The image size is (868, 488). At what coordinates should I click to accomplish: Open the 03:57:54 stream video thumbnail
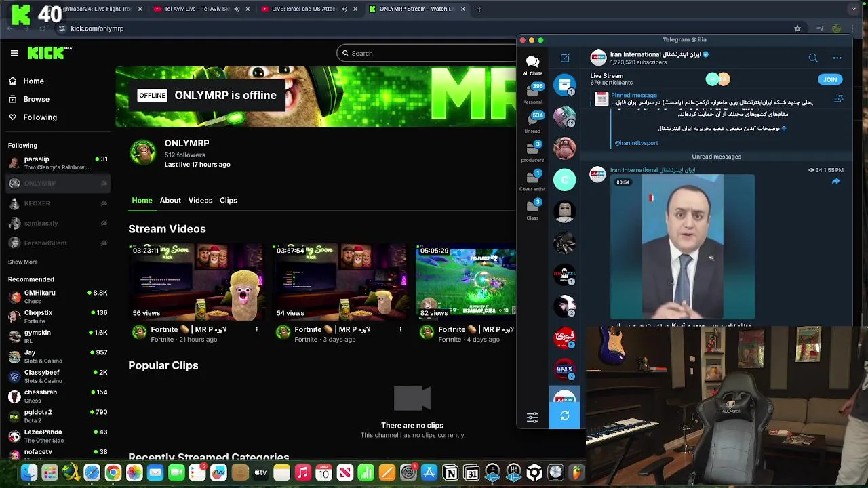click(340, 283)
